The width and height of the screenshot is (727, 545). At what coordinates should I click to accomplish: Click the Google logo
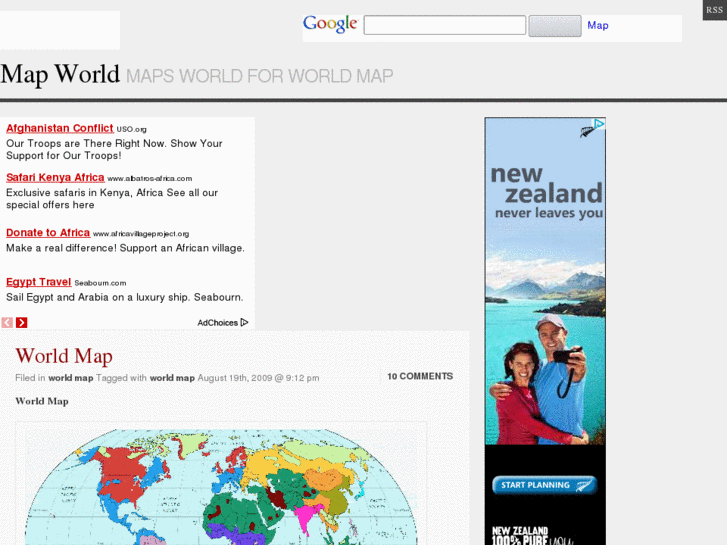tap(330, 24)
